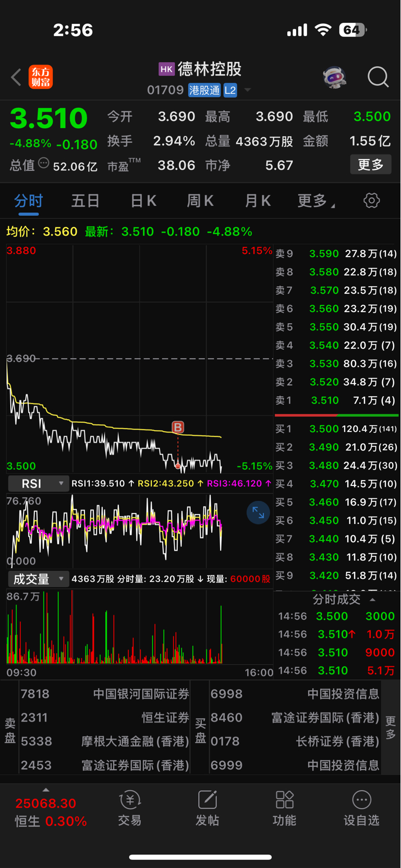
Task: Tap broker 6998 中国投资信息
Action: 295,694
